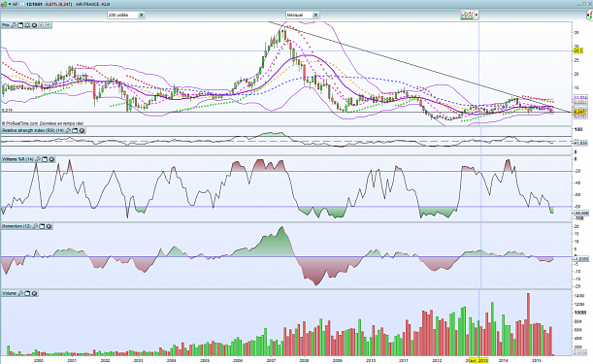Click the 2009 label on time axis
593x364 pixels.
(338, 360)
